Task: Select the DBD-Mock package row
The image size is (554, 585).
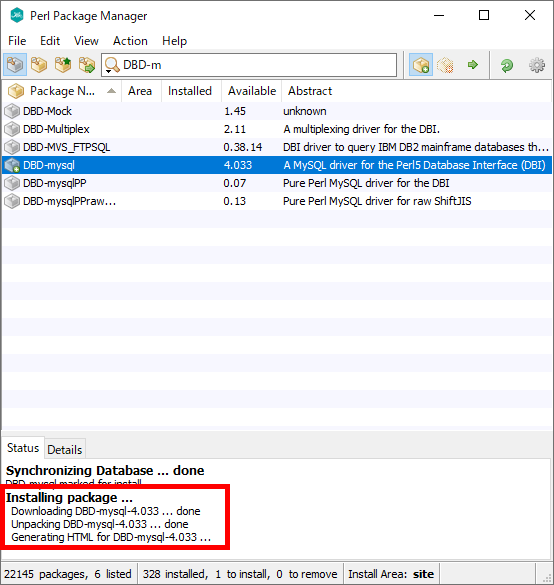Action: tap(277, 111)
